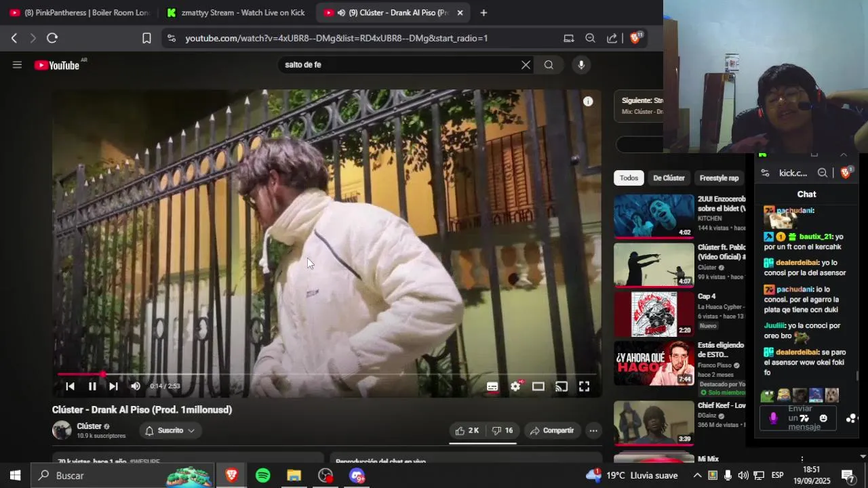Select the De Clúster filter chip
Viewport: 868px width, 488px height.
669,178
